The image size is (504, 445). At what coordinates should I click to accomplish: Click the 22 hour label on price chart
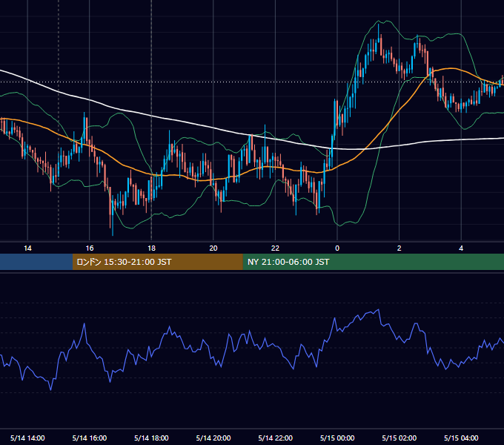[x=275, y=248]
